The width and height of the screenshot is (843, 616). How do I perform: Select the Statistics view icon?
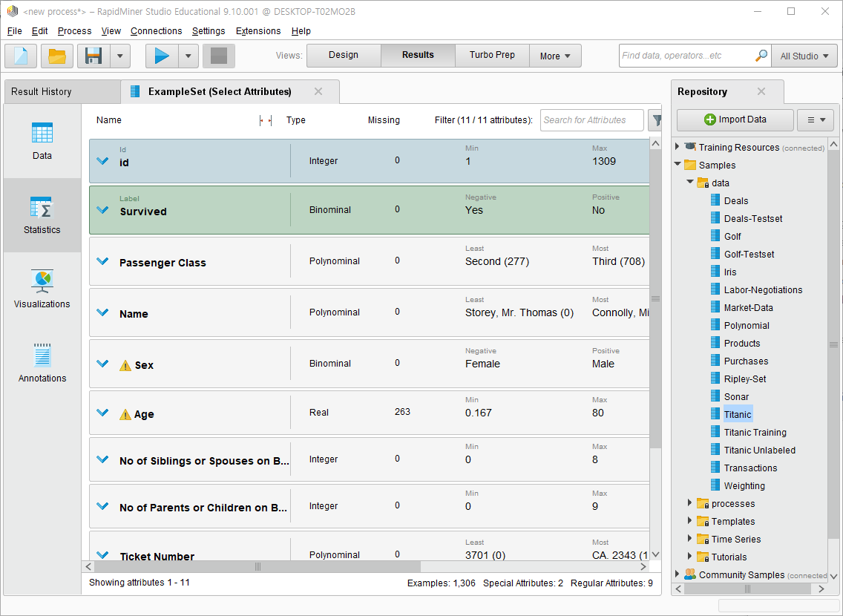[42, 215]
